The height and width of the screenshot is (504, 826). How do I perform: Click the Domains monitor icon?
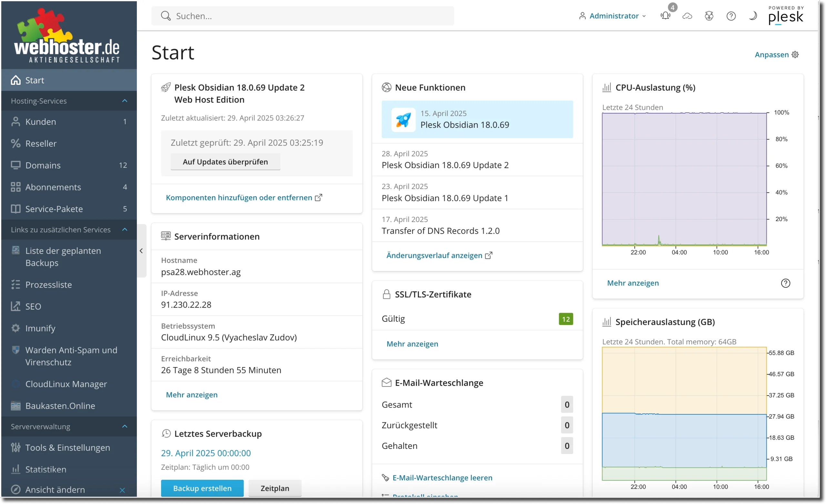point(15,165)
